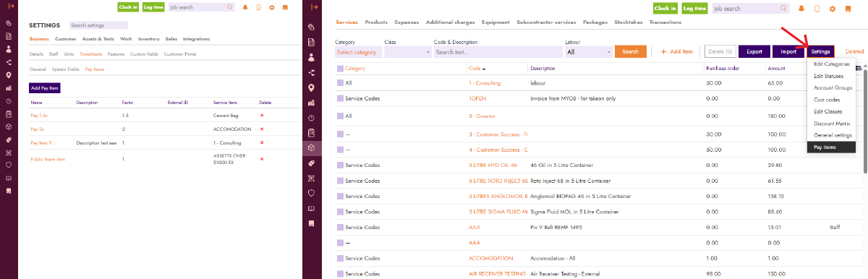This screenshot has width=868, height=279.
Task: Open the Class filter dropdown
Action: click(408, 52)
